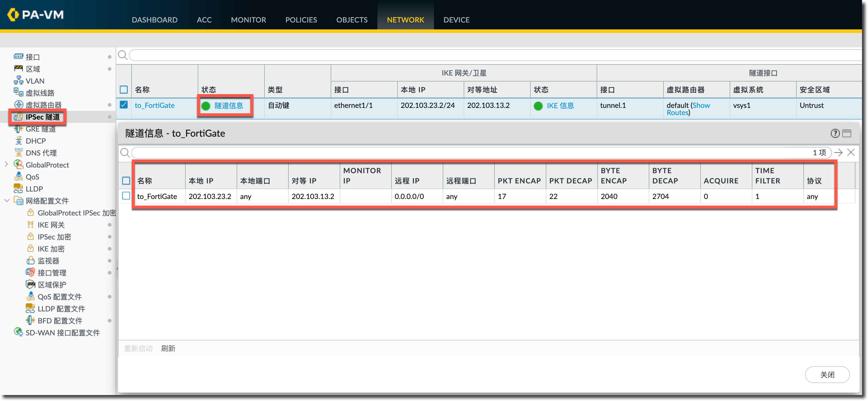Open the POLICIES tab
The height and width of the screenshot is (401, 868).
301,20
